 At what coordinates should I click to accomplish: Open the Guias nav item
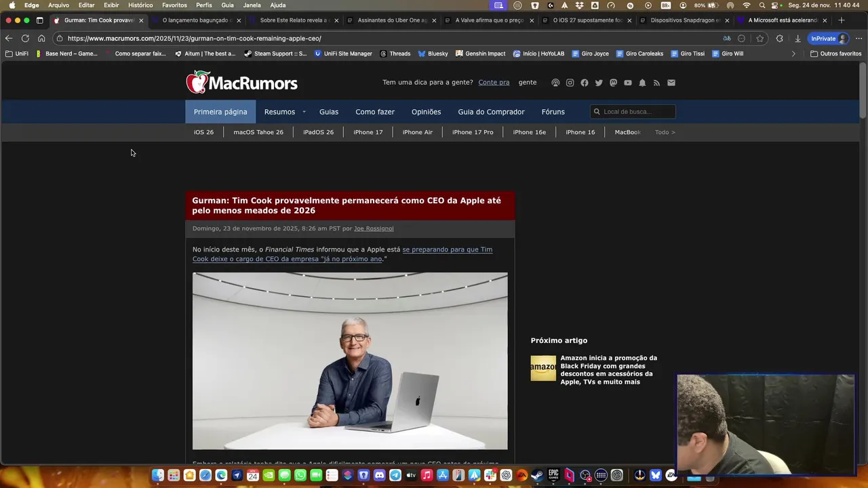point(329,112)
